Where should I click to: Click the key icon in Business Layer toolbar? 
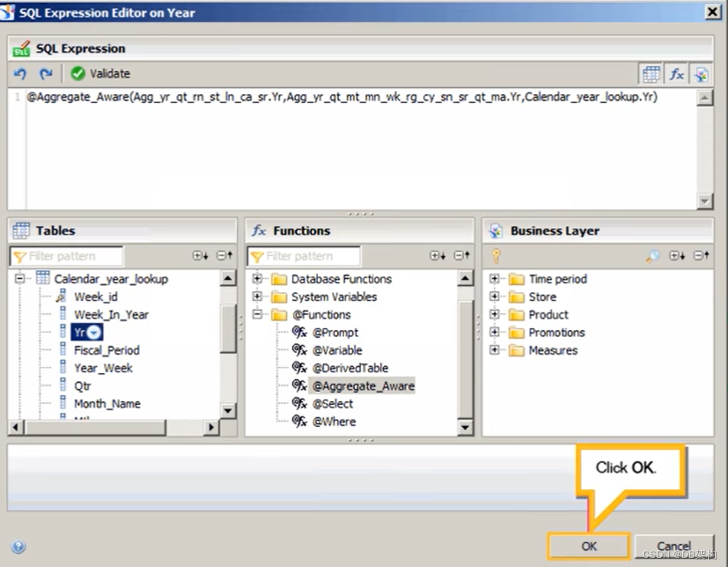pos(496,256)
